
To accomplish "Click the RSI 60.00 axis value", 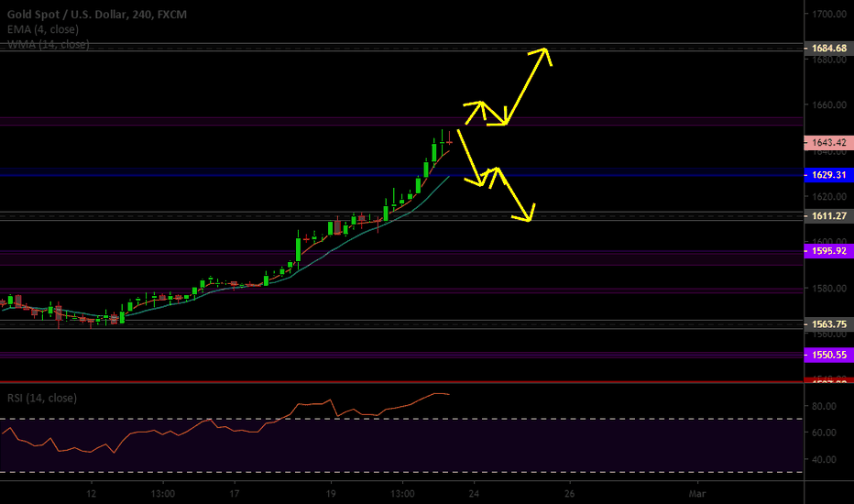I will [x=824, y=433].
